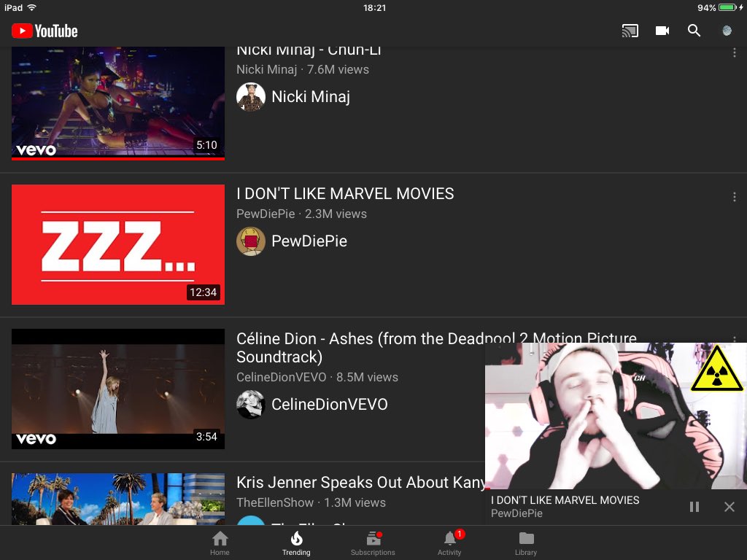Open search with the magnifier icon
747x560 pixels.
pos(694,31)
